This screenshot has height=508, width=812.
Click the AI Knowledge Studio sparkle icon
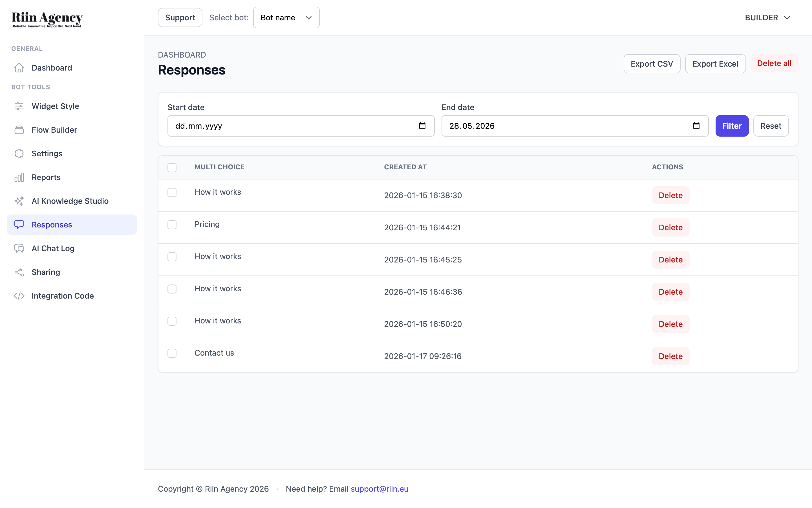click(19, 201)
